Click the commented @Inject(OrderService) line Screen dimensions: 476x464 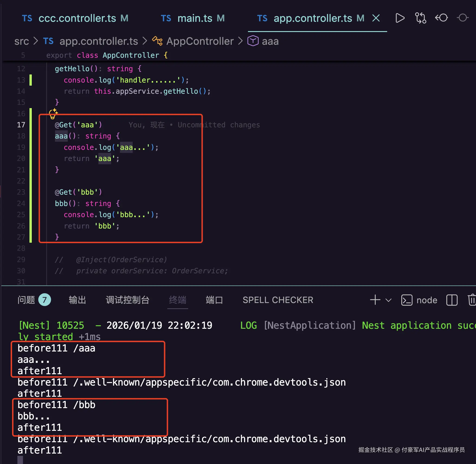pos(111,260)
